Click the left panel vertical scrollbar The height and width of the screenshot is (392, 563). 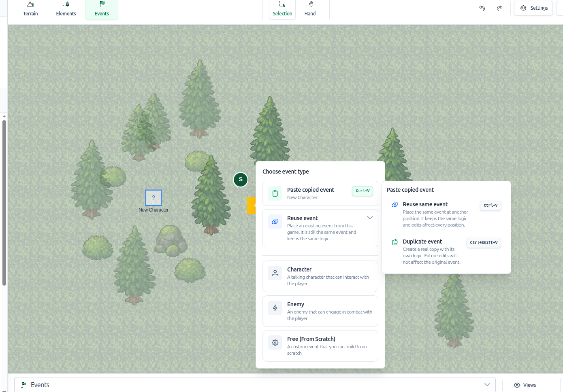(x=4, y=202)
